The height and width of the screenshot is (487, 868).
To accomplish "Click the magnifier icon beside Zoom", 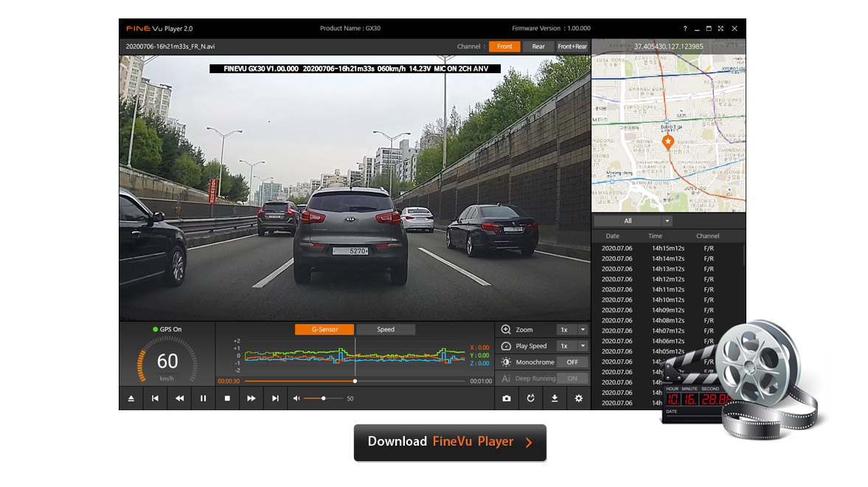I will point(506,330).
